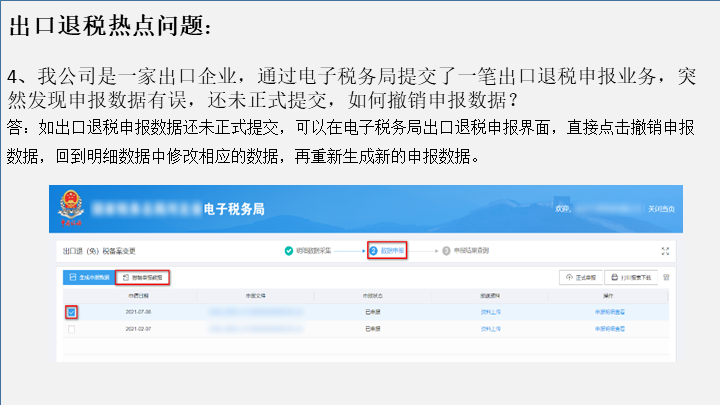Click the date cell 2021-07-06
This screenshot has height=405, width=720.
[x=138, y=312]
